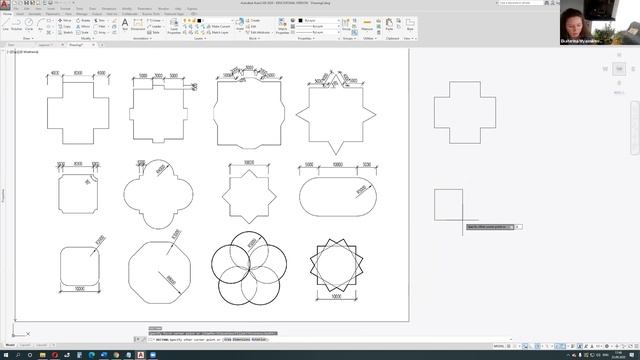The height and width of the screenshot is (360, 640).
Task: Open the Dimension menu
Action: [x=109, y=9]
